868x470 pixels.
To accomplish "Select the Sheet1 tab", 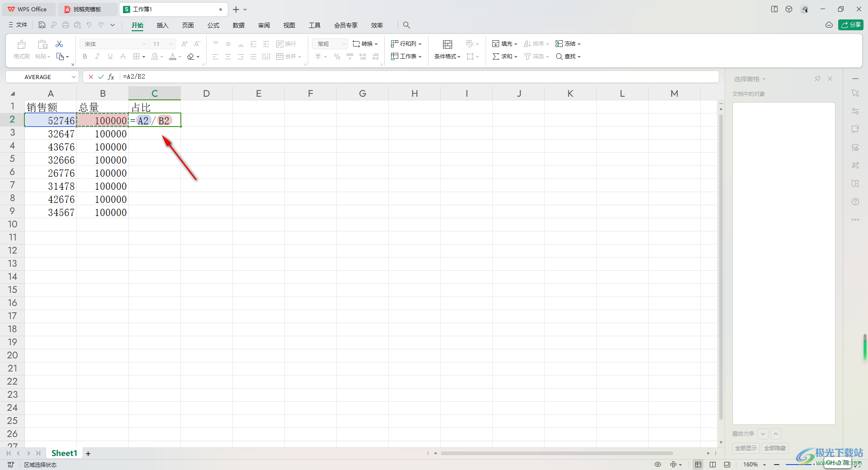I will pos(64,453).
